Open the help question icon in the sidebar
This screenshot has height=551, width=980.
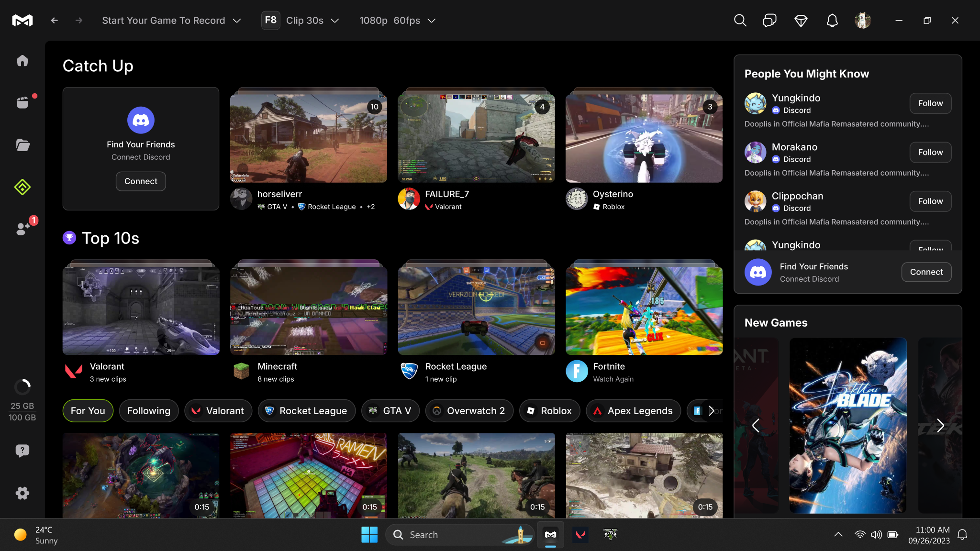pyautogui.click(x=22, y=451)
